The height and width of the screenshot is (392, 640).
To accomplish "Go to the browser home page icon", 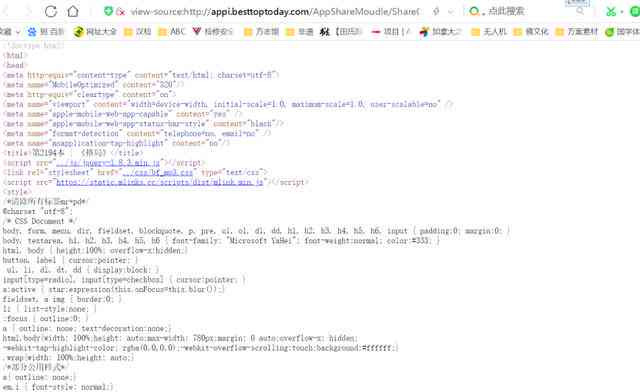I will [73, 11].
